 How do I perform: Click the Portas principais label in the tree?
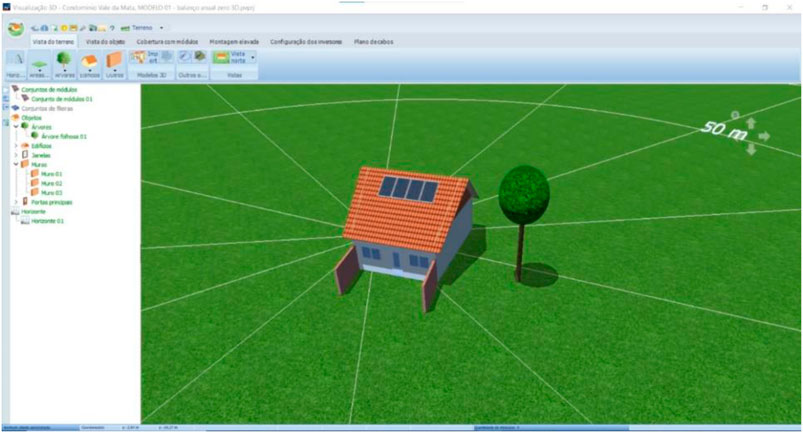click(x=51, y=202)
